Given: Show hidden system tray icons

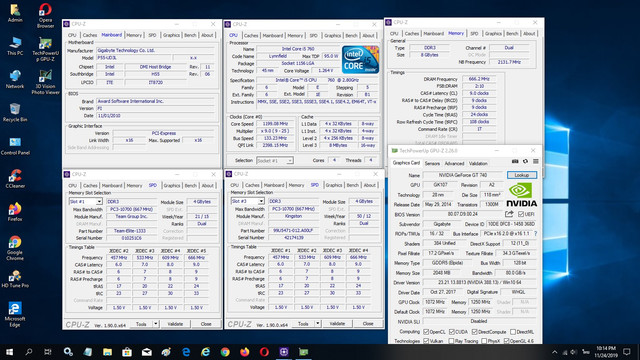Looking at the screenshot, I should click(x=554, y=352).
